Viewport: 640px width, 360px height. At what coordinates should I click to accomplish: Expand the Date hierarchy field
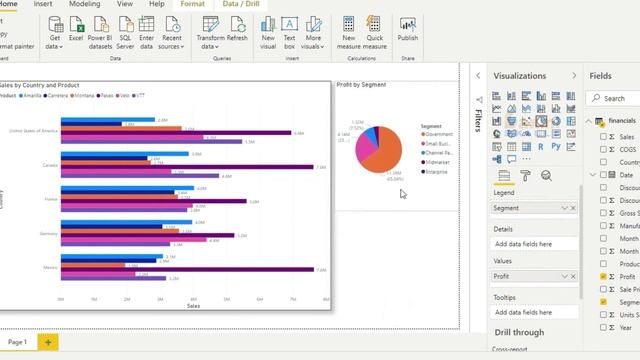593,175
